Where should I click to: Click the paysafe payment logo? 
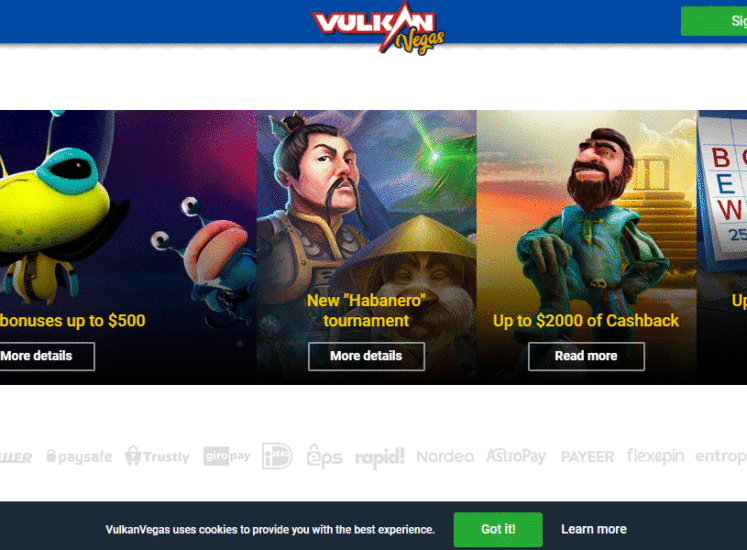point(79,457)
